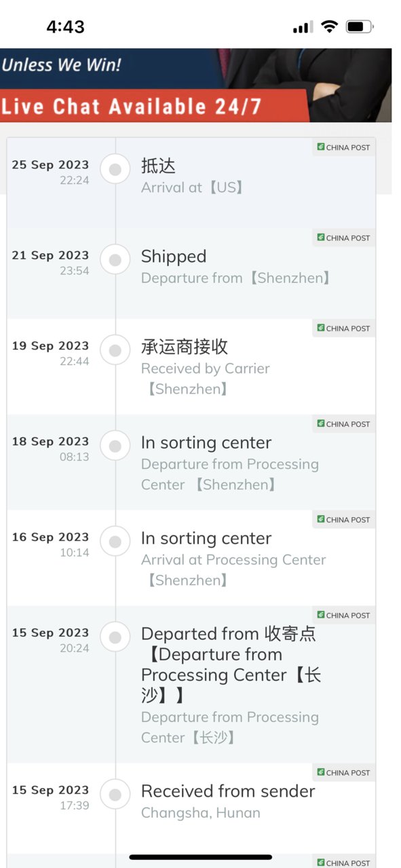Click China Post icon on 18 Sep entry
401x868 pixels.
click(321, 423)
